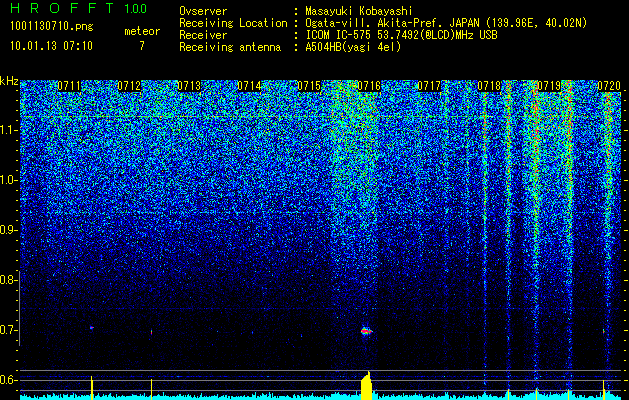Click the yellow power spike after 0712
The image size is (629, 400).
pos(151,389)
